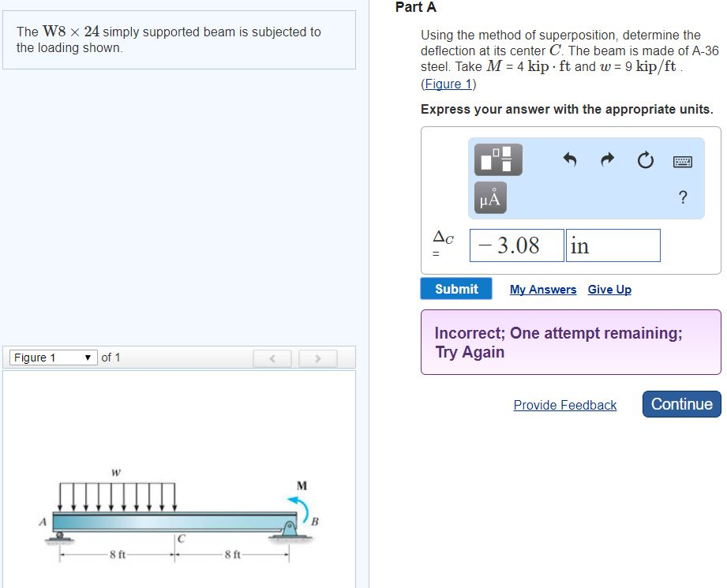The image size is (727, 588).
Task: Click the Give Up link
Action: (x=609, y=290)
